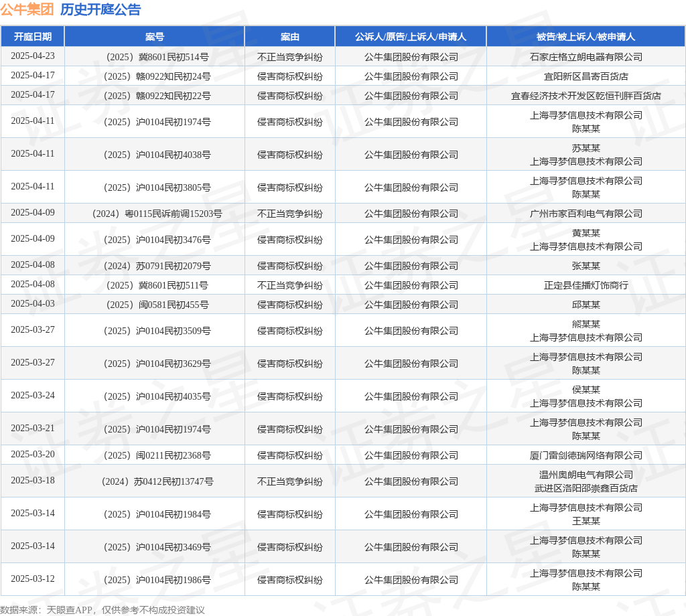Click 上海寻梦信息技术有限公司 in the 沪0104民初4038号 row
The width and height of the screenshot is (686, 616).
(x=586, y=161)
